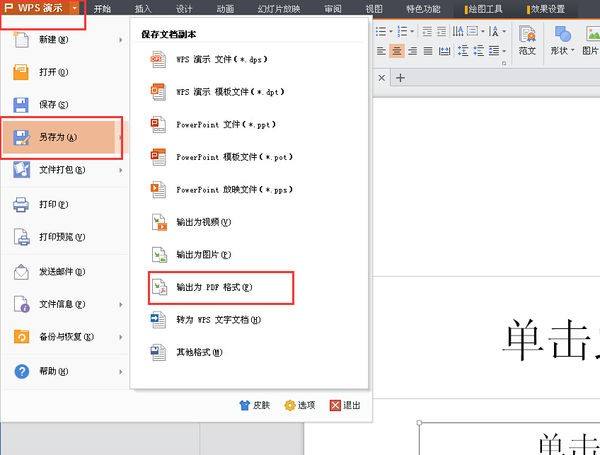
Task: Align paragraph text to the right
Action: pos(412,51)
